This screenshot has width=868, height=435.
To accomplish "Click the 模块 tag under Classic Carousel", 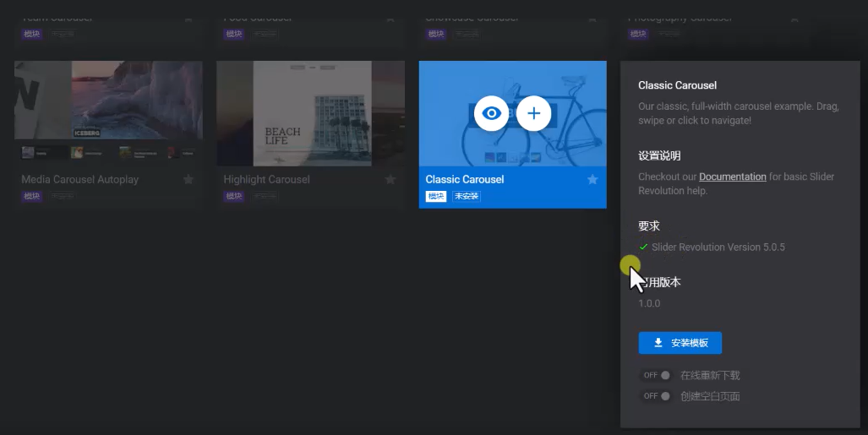I will pyautogui.click(x=436, y=196).
